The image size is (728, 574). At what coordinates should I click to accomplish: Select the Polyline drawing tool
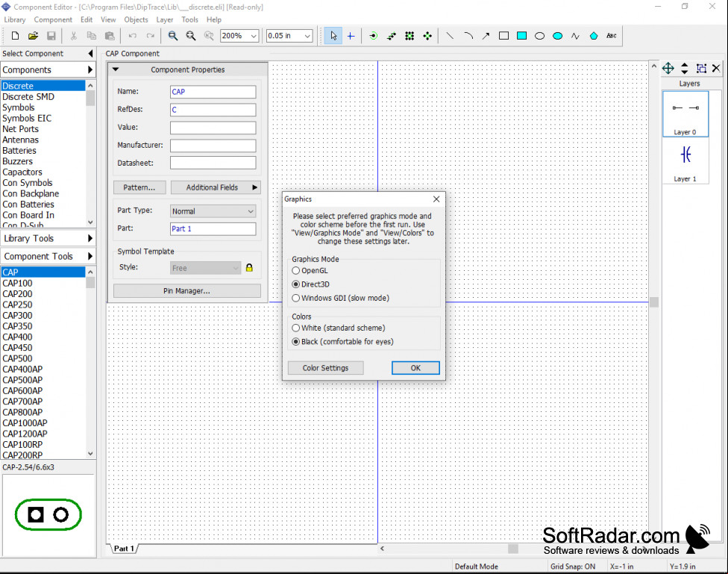click(x=576, y=36)
